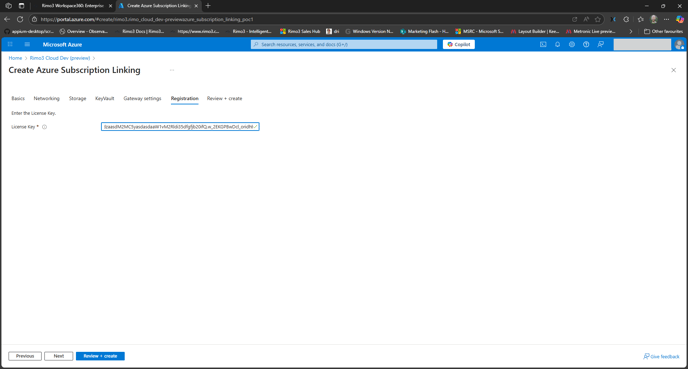The width and height of the screenshot is (688, 369).
Task: Go to Home breadcrumb
Action: pos(15,58)
